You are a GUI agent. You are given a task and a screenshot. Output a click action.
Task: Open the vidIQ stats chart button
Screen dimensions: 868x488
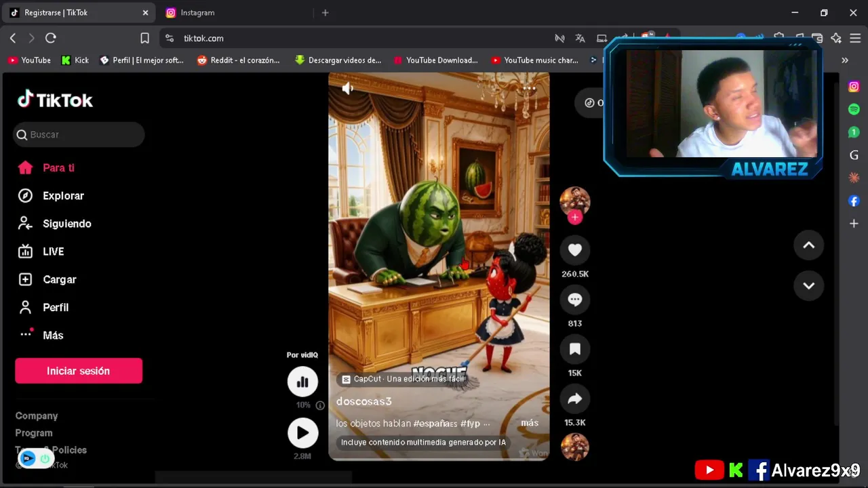pos(302,382)
